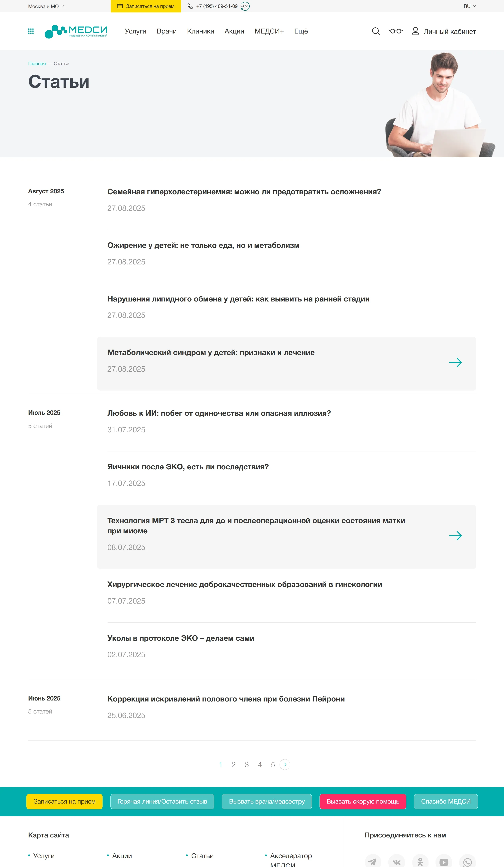This screenshot has height=867, width=504.
Task: Select the Клиники navigation item
Action: point(200,31)
